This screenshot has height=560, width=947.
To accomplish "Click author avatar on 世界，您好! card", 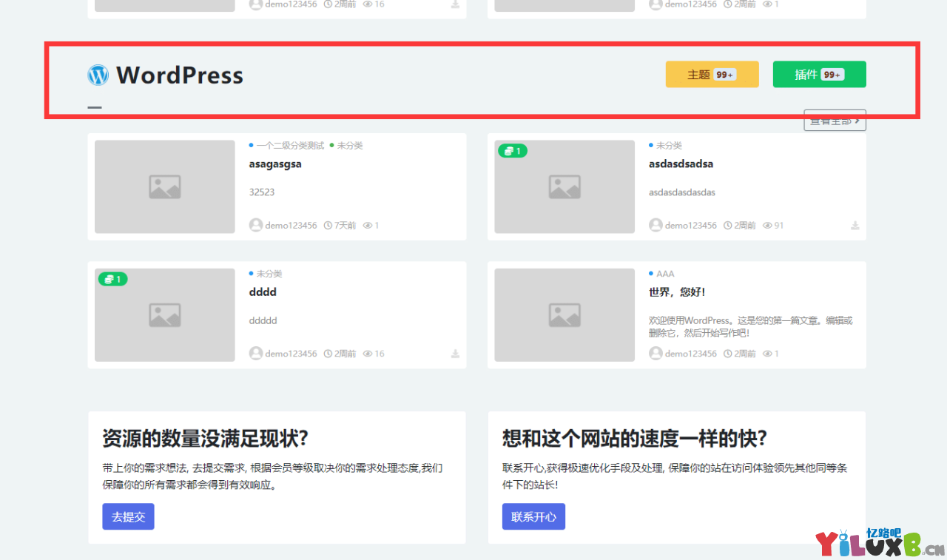I will tap(656, 354).
